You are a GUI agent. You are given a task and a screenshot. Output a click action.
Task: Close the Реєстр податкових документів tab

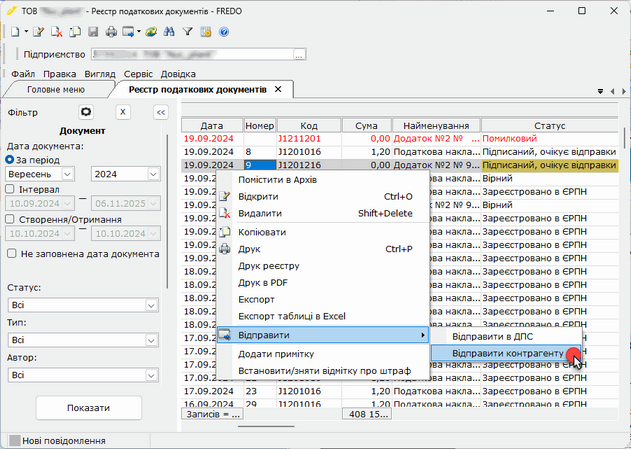[278, 89]
